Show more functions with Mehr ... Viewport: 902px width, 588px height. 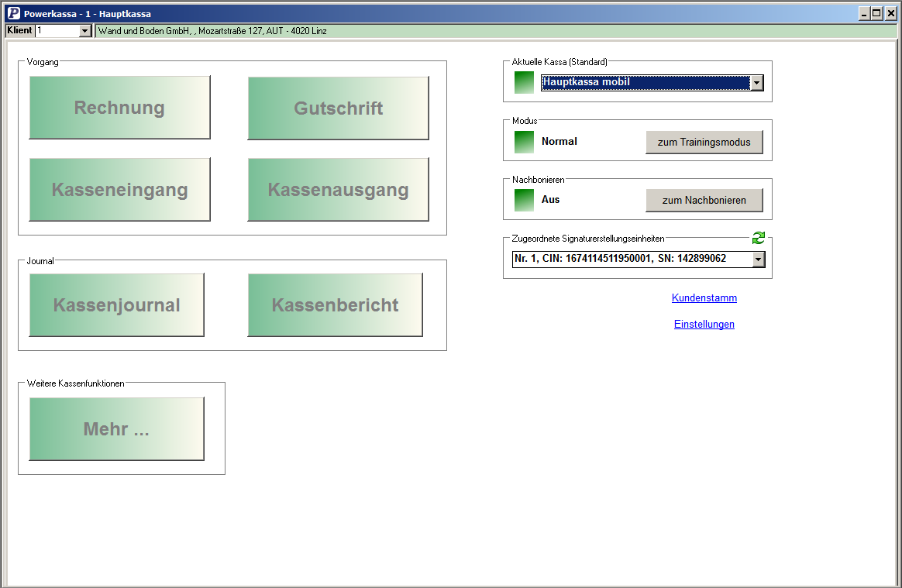(x=116, y=429)
